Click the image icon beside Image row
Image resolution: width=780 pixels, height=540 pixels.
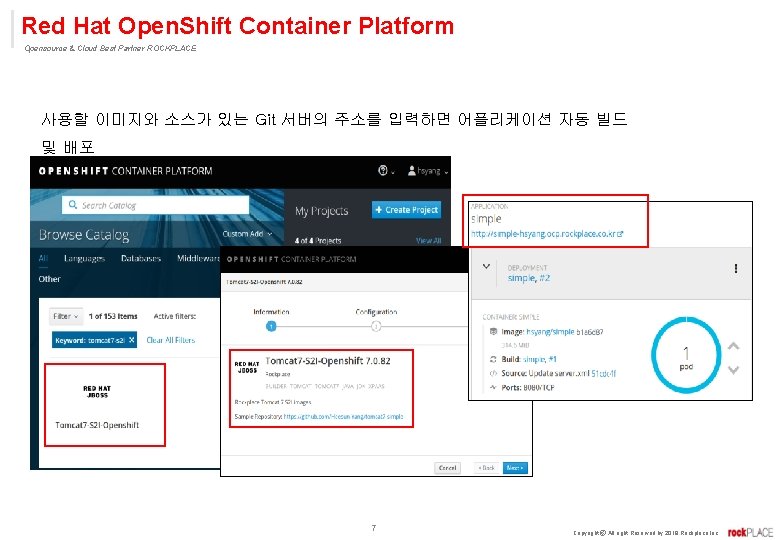[x=493, y=332]
